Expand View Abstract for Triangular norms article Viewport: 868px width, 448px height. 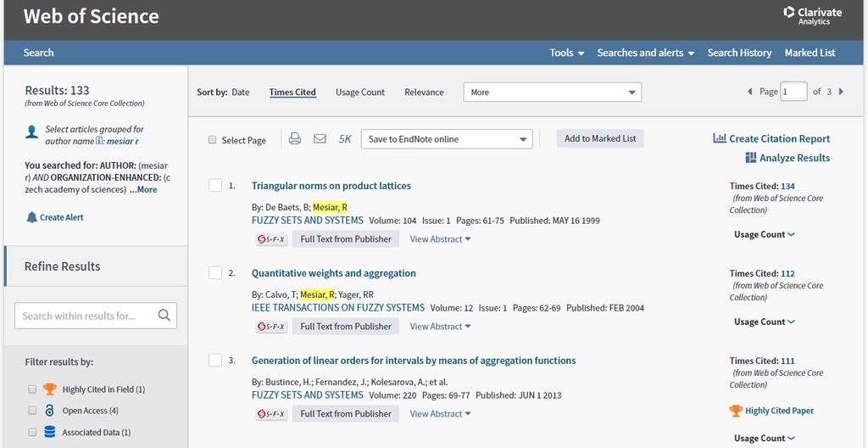coord(440,239)
